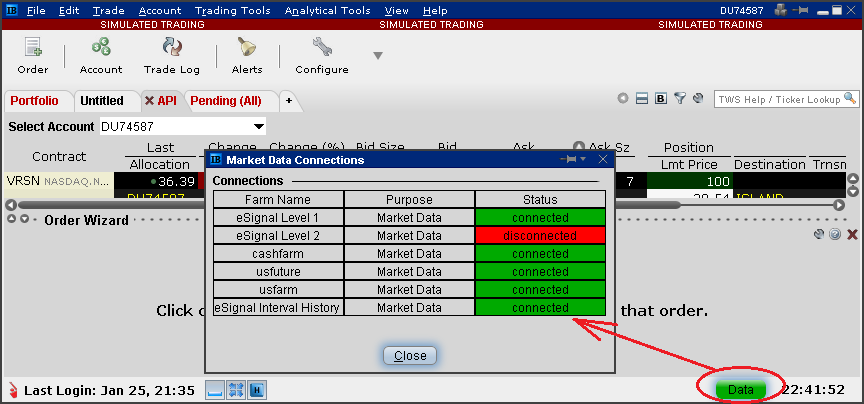Click the blue arrows-inward status bar icon
The width and height of the screenshot is (864, 404).
236,390
